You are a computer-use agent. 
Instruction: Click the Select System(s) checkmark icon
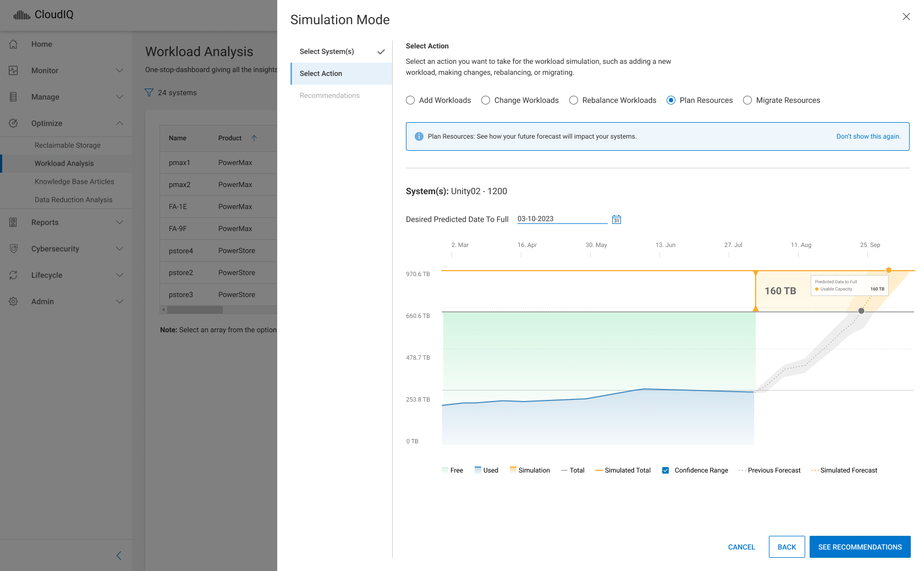coord(381,52)
